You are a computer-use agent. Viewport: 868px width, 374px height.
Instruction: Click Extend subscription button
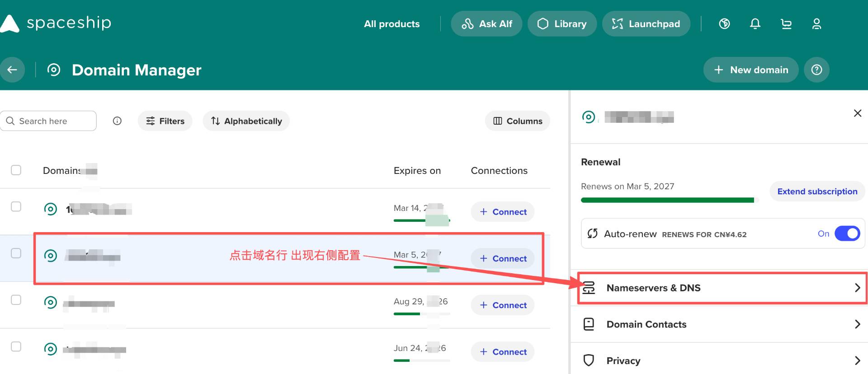point(817,192)
